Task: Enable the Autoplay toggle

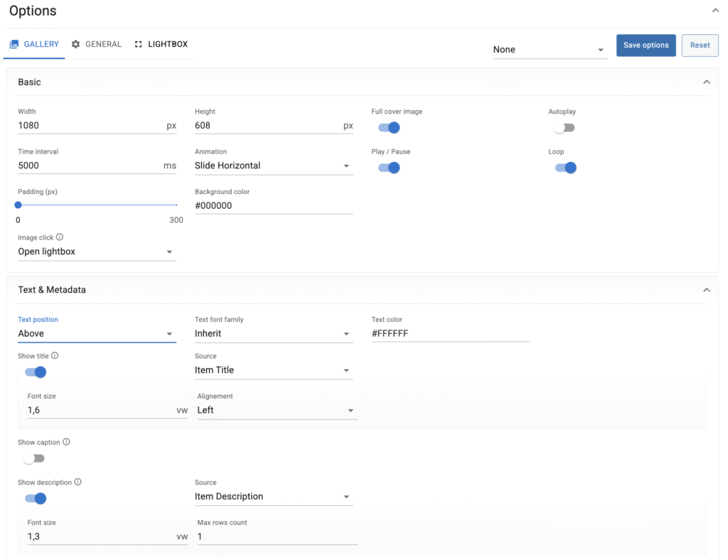Action: 564,128
